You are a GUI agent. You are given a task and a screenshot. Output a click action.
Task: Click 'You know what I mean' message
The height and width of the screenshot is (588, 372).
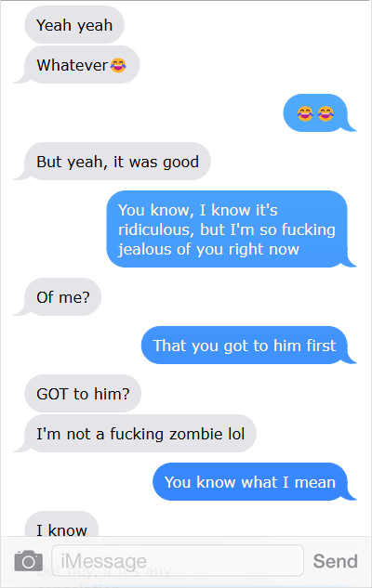pos(250,481)
